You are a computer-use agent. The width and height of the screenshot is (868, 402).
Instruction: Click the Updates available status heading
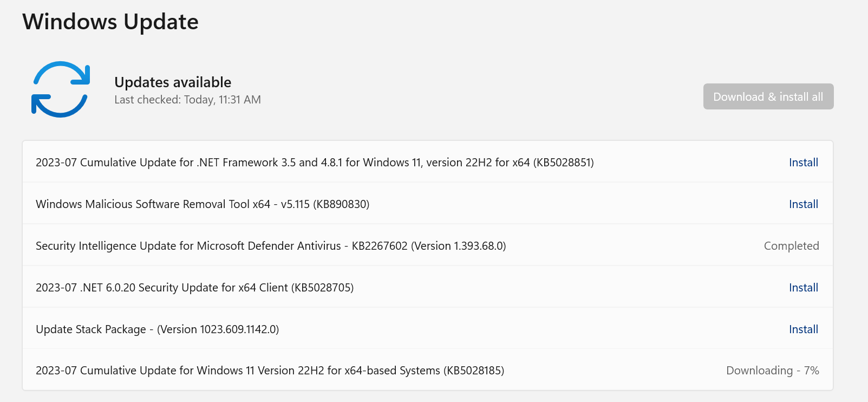(x=173, y=82)
